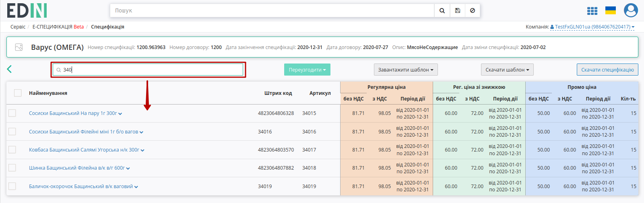
Task: Click the specification filter field containing 340
Action: pyautogui.click(x=148, y=70)
